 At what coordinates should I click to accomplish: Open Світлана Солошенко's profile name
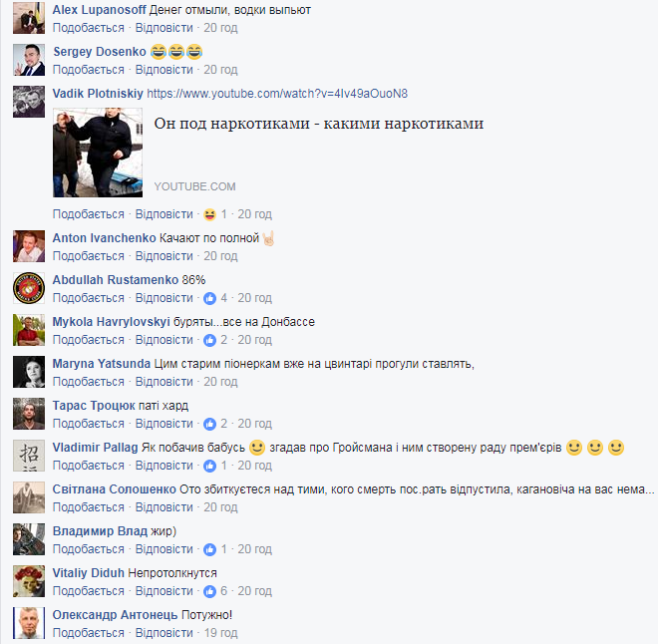(114, 489)
